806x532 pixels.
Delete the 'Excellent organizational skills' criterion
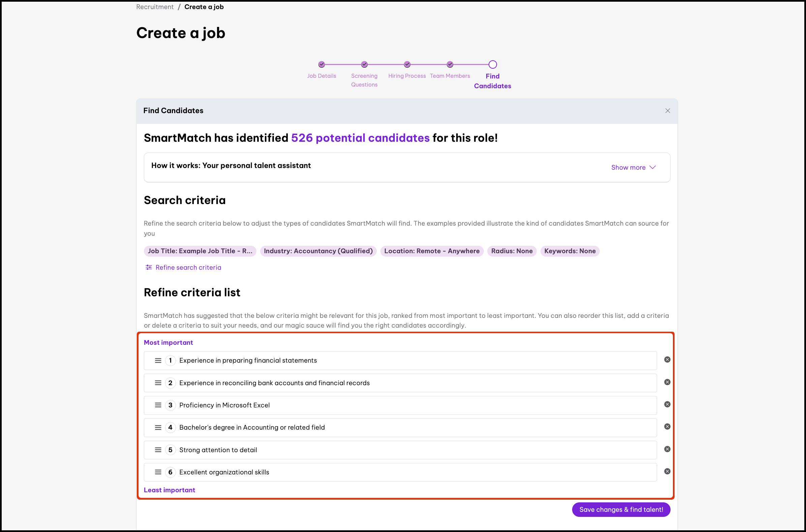pyautogui.click(x=667, y=472)
